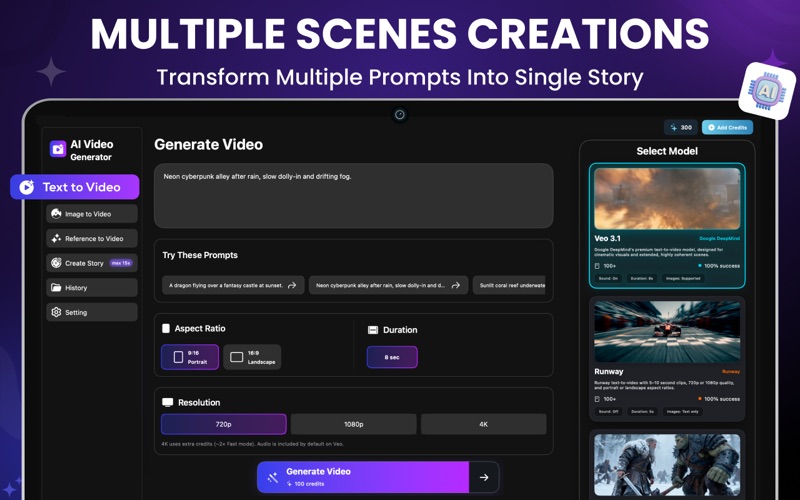
Task: Click the 100% success label on Veo card
Action: point(721,266)
